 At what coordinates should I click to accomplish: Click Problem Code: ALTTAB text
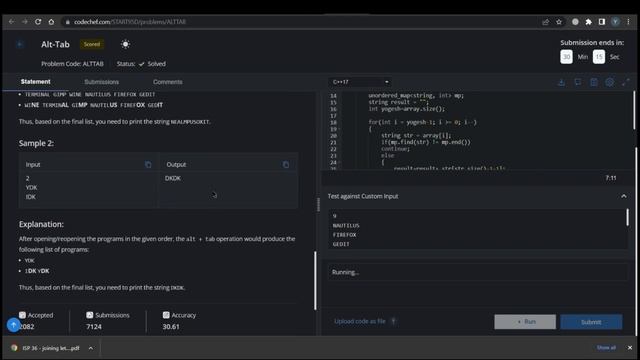click(72, 64)
